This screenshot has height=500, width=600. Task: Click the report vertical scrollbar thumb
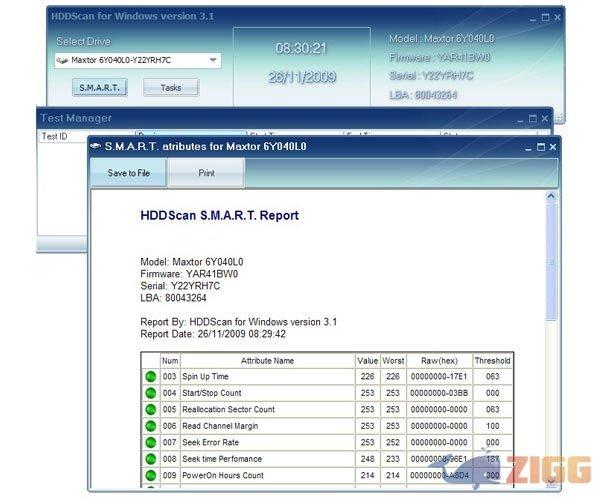pos(551,262)
